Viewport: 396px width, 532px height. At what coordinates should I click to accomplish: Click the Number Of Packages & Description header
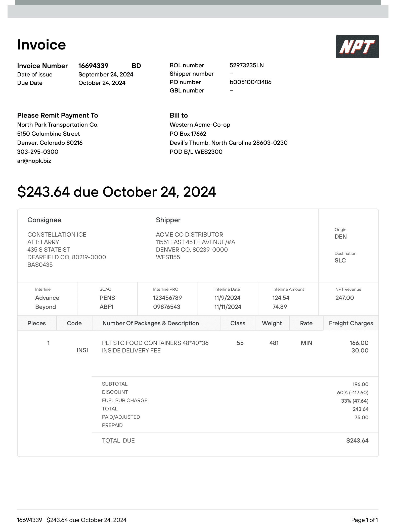151,323
